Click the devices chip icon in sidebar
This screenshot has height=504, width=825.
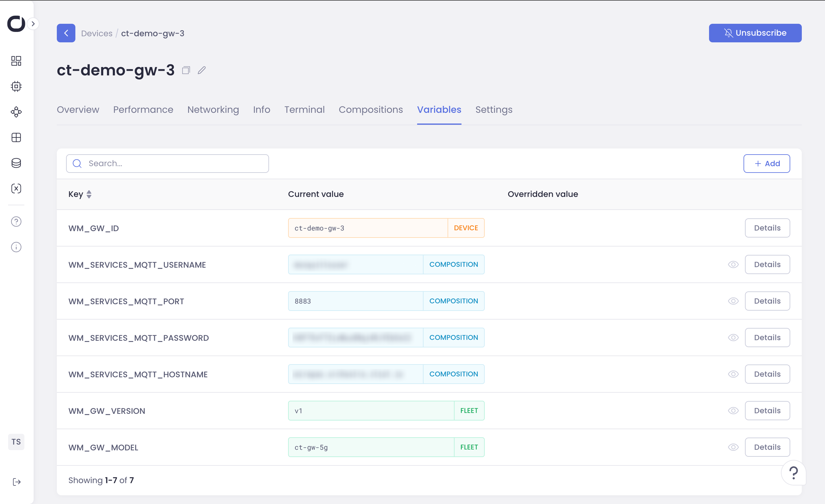pos(16,86)
